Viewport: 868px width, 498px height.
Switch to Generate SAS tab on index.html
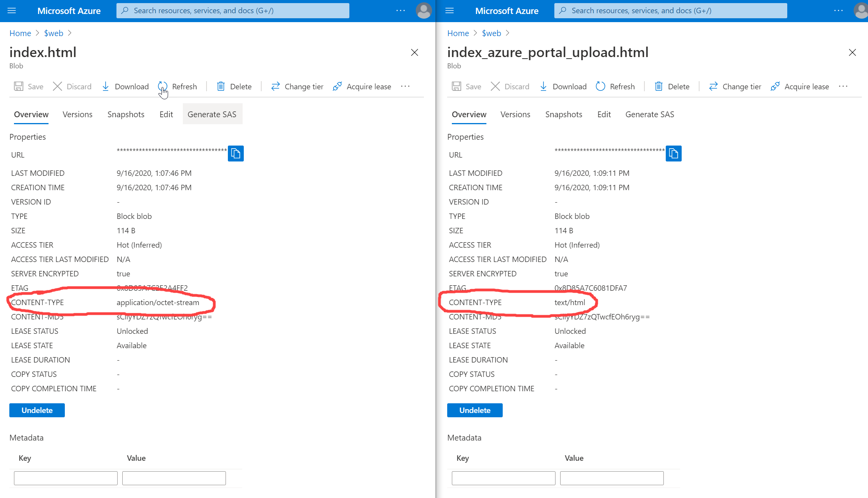[212, 114]
